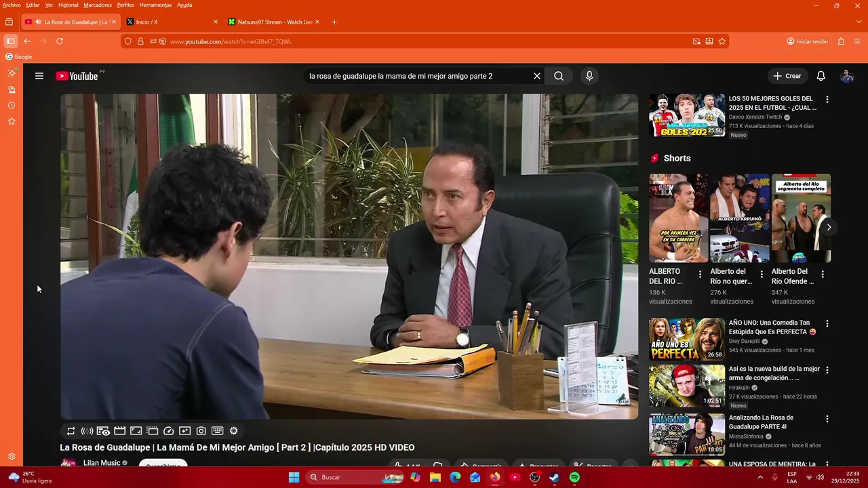The image size is (868, 488).
Task: Open the Firefox application hamburger menu
Action: coord(857,41)
